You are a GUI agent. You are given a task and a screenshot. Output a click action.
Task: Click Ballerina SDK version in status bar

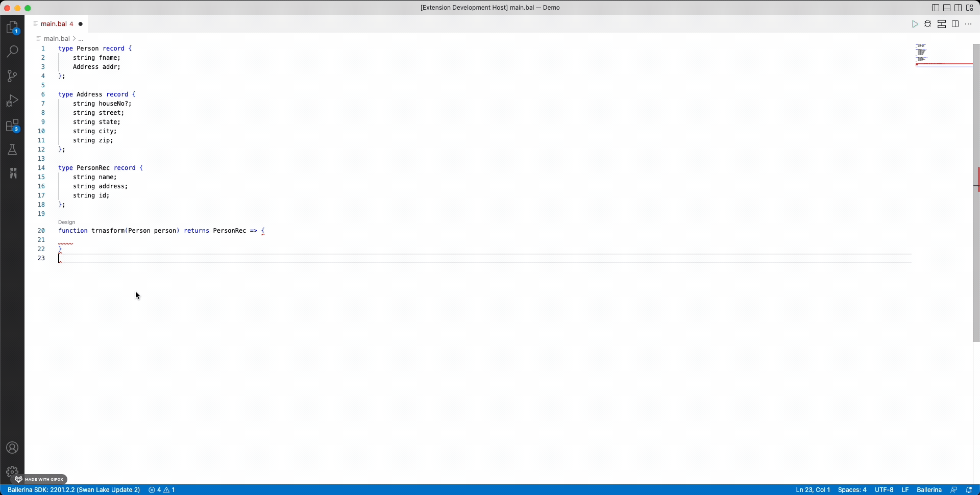pos(73,490)
